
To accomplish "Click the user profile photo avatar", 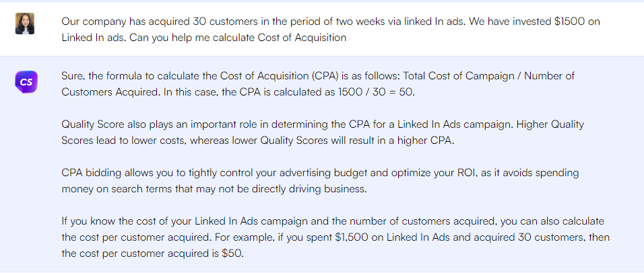I will point(25,24).
